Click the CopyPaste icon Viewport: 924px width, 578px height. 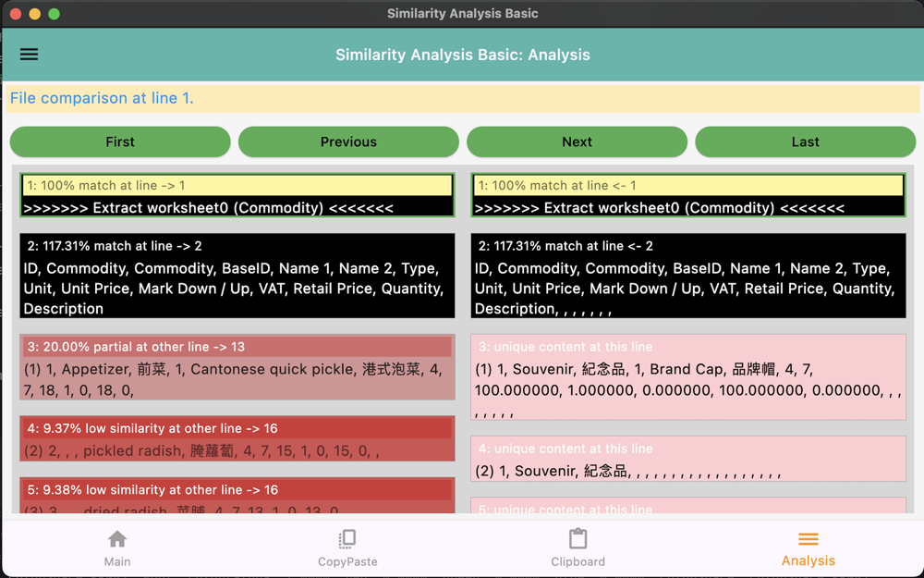(347, 539)
